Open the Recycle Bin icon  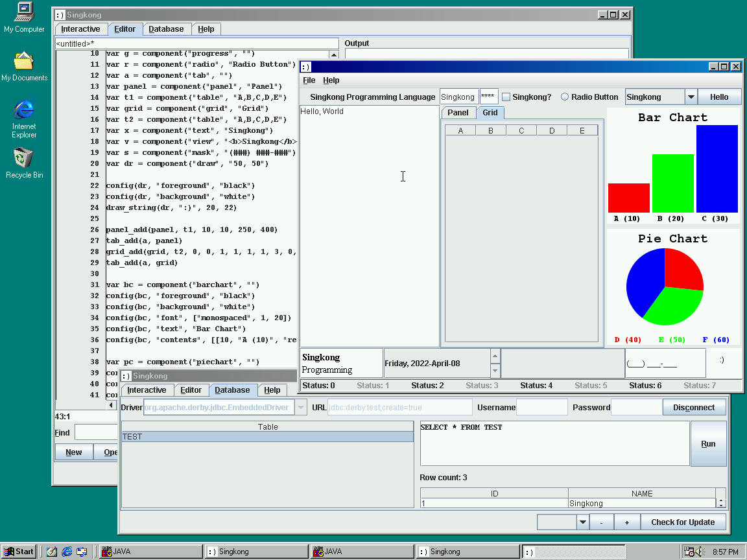click(x=24, y=159)
